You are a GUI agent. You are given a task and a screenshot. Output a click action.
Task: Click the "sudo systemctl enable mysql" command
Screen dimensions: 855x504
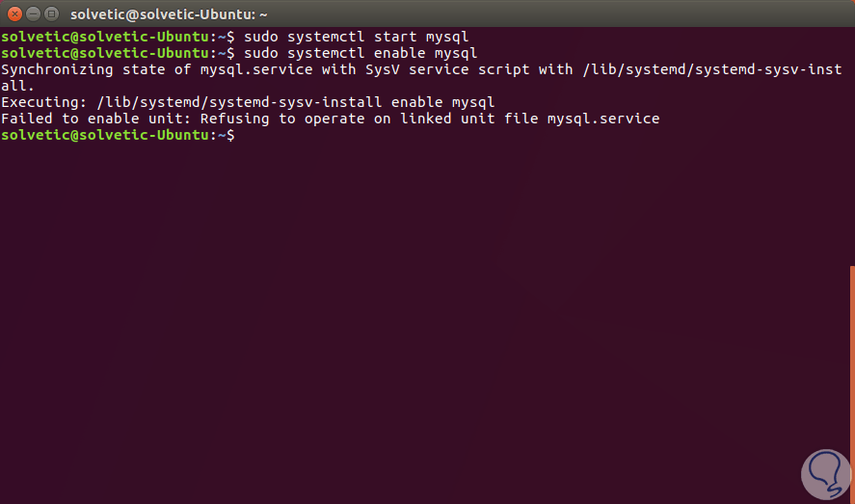[x=361, y=53]
